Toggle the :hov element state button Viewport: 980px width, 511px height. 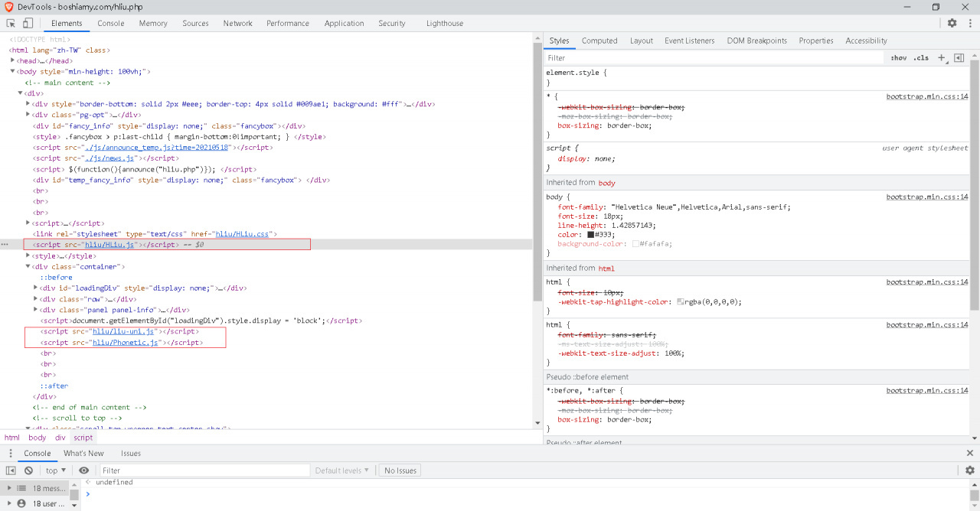pos(898,58)
